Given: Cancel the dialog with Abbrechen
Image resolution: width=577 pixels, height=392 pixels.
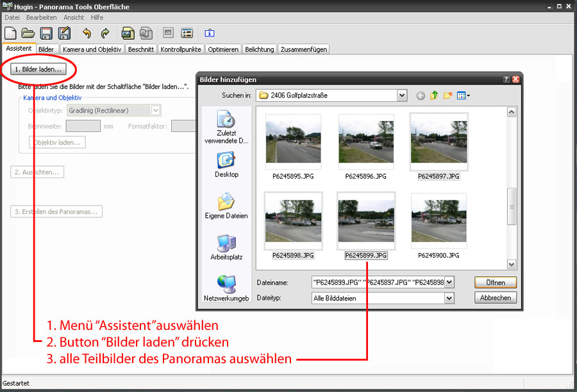Looking at the screenshot, I should coord(496,298).
